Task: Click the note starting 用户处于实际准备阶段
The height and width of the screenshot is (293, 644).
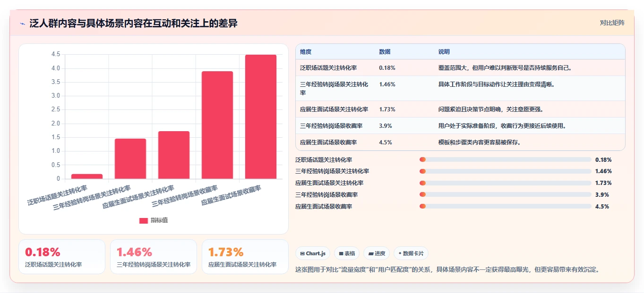Action: coord(502,126)
